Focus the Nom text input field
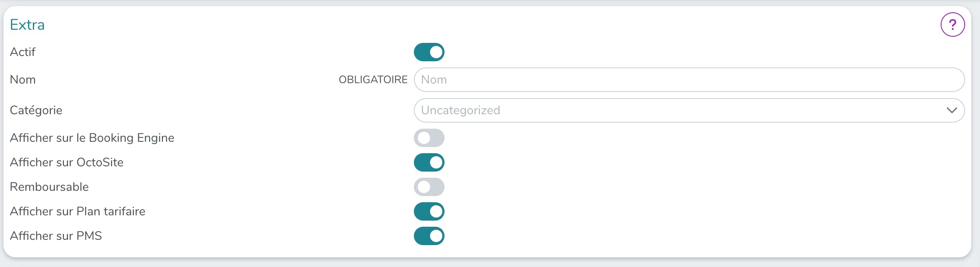980x267 pixels. coord(689,80)
